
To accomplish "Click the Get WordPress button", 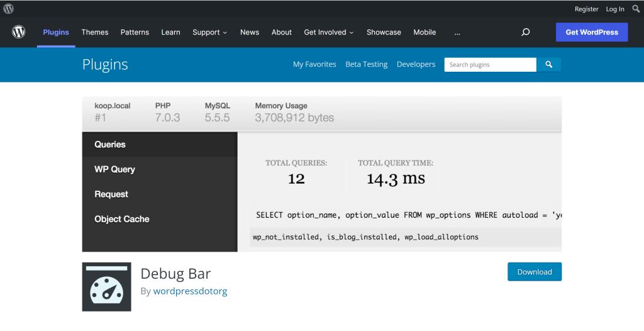I will tap(592, 32).
